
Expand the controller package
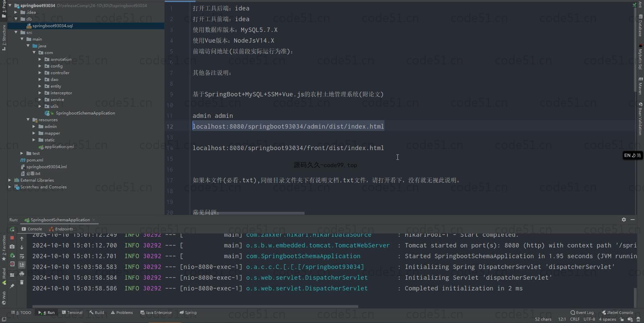click(40, 73)
